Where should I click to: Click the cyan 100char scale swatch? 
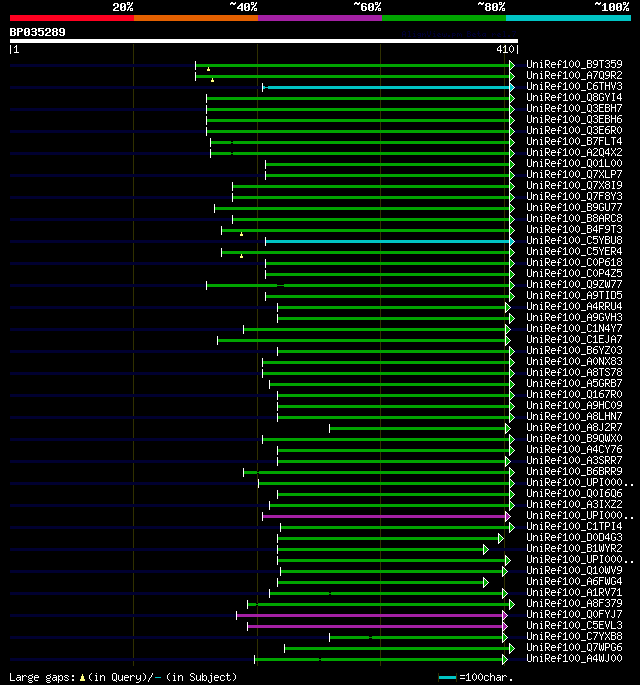pyautogui.click(x=447, y=677)
